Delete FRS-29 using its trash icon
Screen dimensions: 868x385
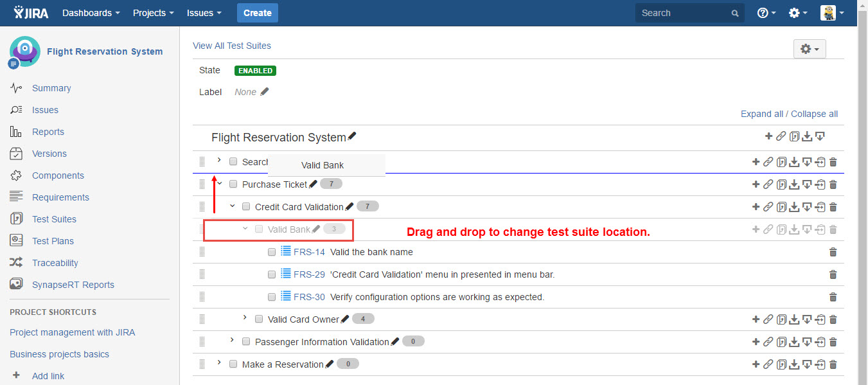pos(833,274)
